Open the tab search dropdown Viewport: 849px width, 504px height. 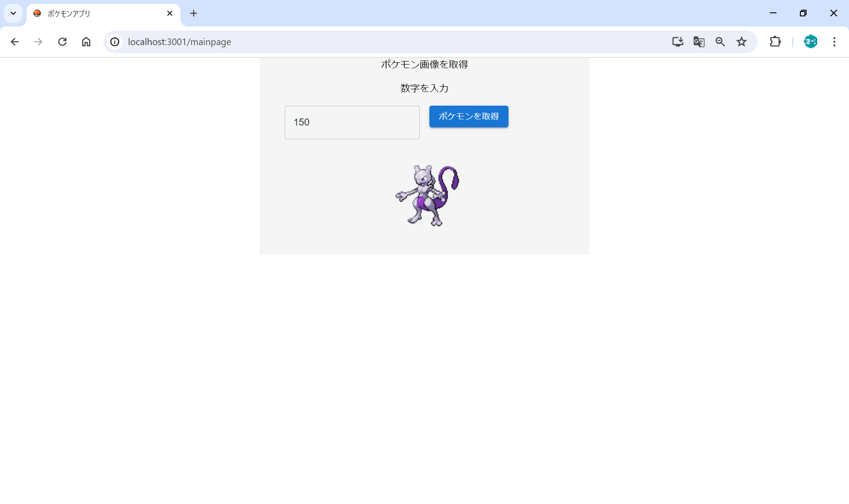13,13
